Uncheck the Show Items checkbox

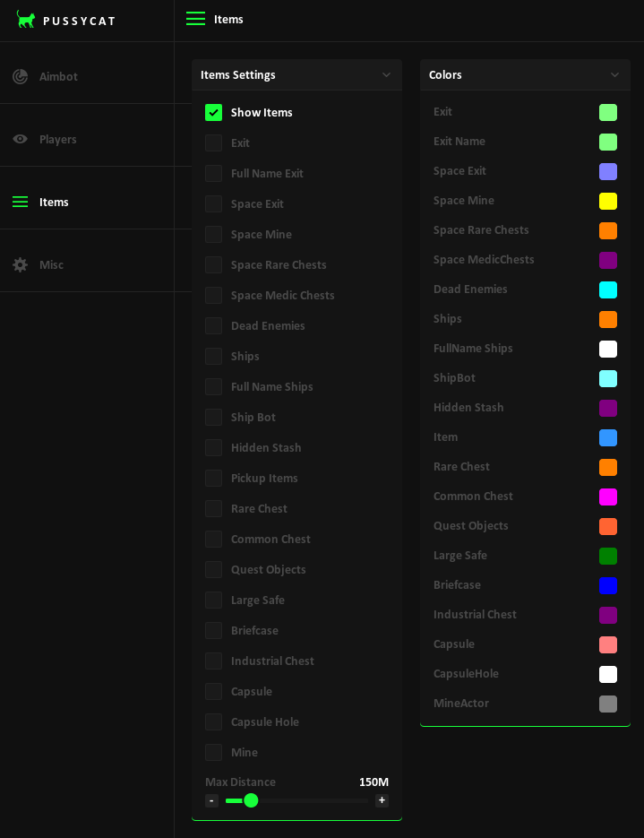click(213, 112)
